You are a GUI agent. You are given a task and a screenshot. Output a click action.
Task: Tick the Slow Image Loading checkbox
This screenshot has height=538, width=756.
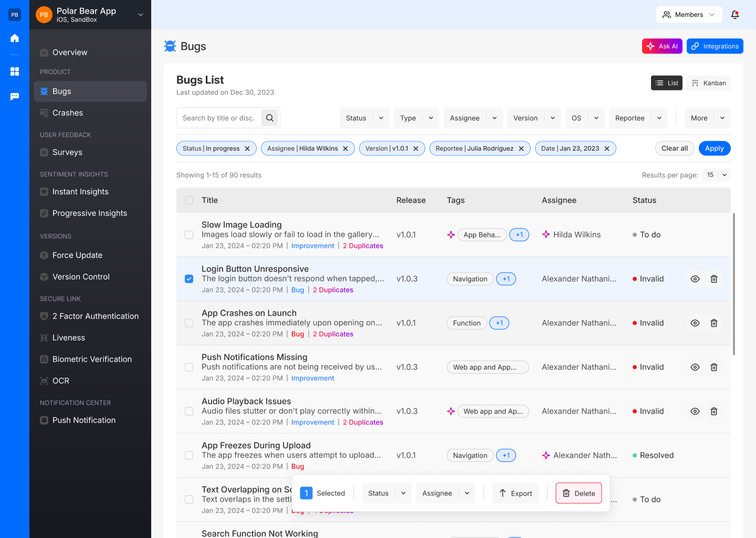point(189,235)
